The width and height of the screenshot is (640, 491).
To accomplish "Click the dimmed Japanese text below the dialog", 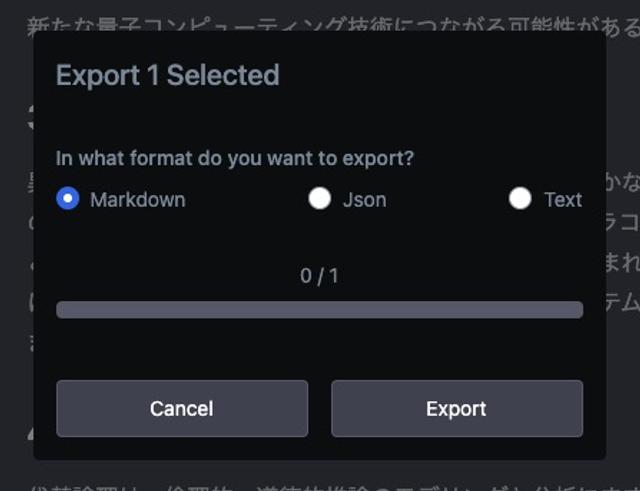I will coord(333,487).
